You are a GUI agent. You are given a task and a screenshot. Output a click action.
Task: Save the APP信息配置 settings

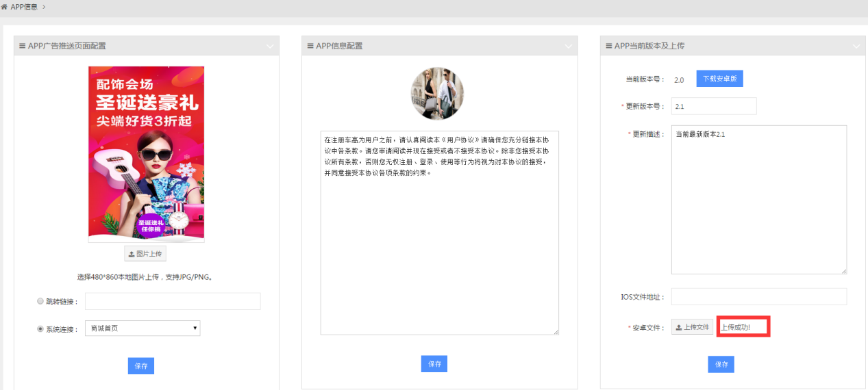434,364
